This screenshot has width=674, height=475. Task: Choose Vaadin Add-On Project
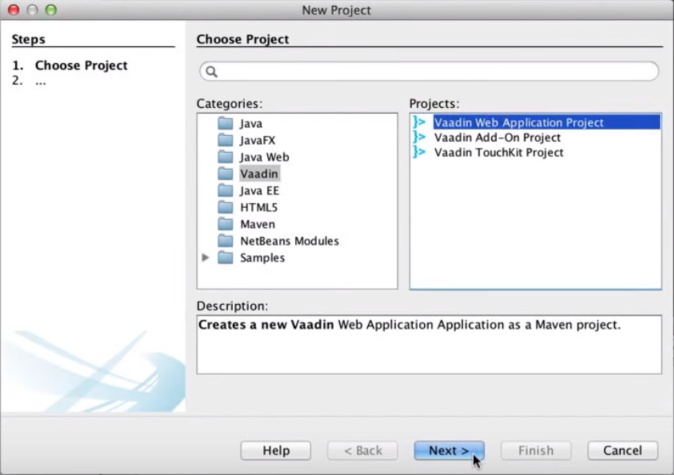497,138
